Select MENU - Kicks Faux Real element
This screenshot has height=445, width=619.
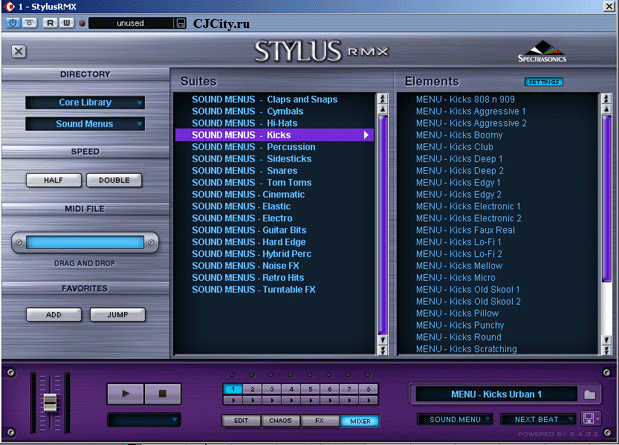[465, 230]
